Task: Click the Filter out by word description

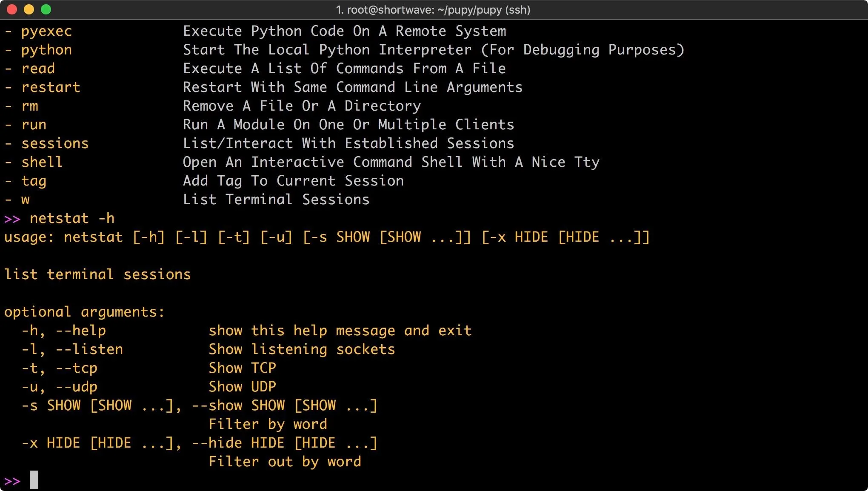Action: click(285, 462)
